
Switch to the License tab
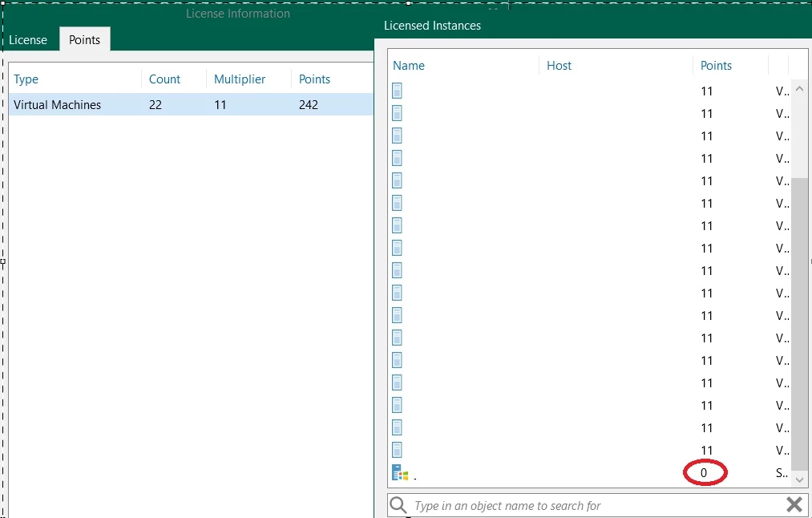point(28,40)
